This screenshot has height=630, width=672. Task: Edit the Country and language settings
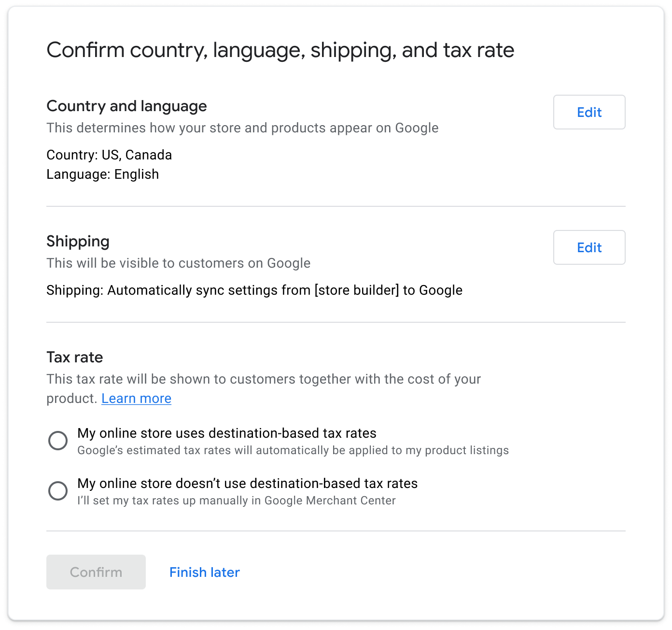point(589,112)
